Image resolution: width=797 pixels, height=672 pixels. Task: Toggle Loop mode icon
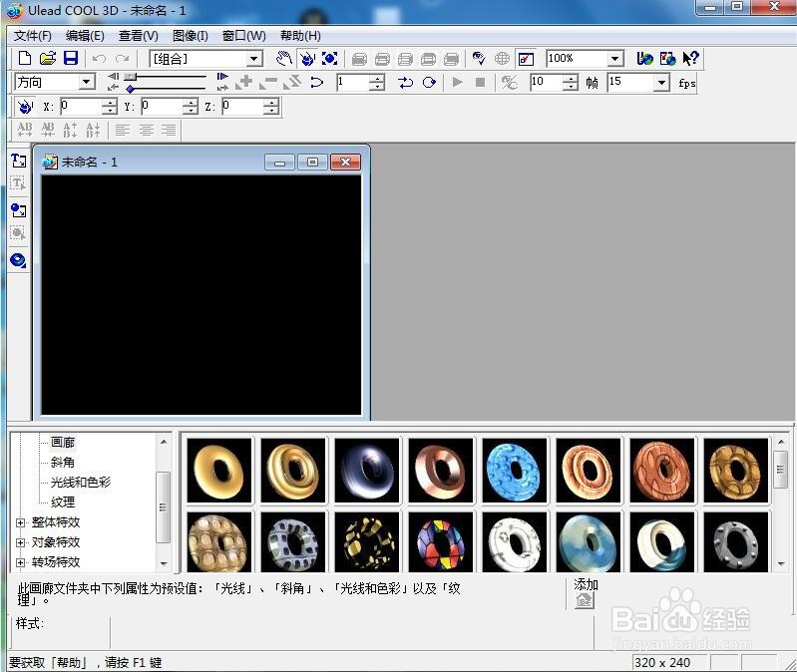(x=429, y=83)
